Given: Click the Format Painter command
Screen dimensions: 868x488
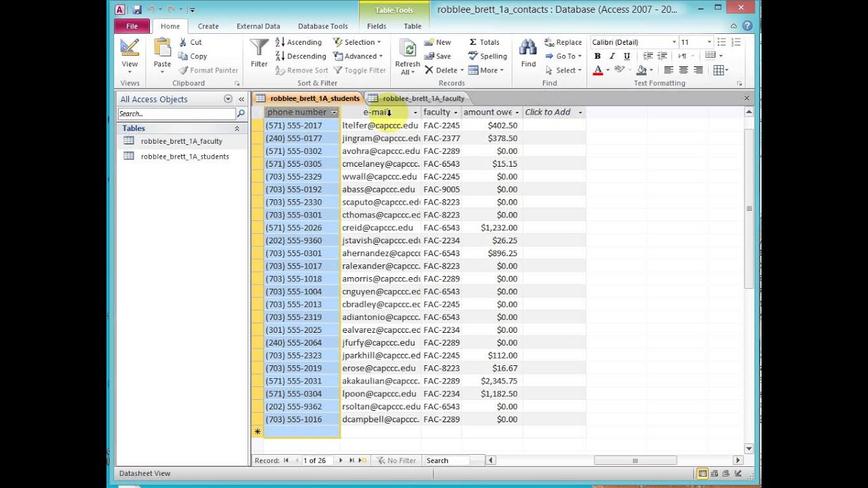Looking at the screenshot, I should pos(208,70).
